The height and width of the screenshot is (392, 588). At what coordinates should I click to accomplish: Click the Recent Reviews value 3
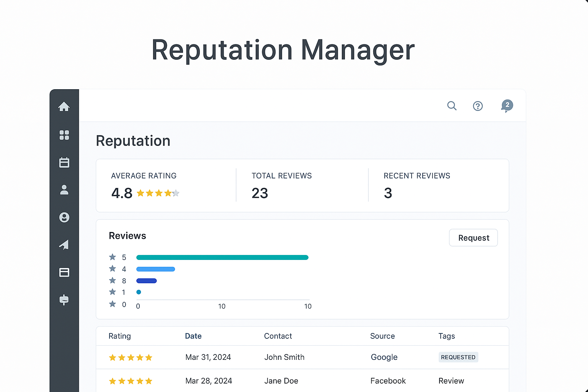(388, 193)
